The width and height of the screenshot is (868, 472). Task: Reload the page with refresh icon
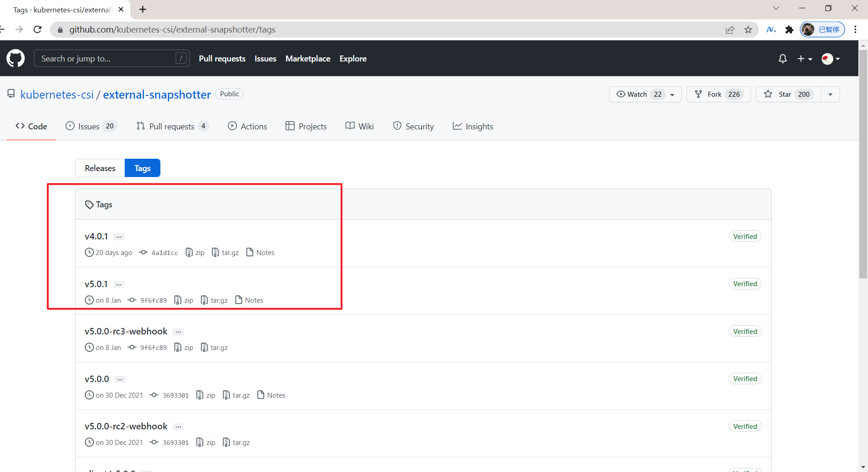click(x=38, y=29)
